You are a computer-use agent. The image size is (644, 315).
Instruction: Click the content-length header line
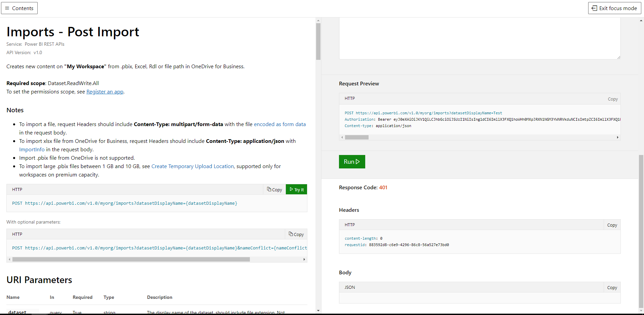click(x=364, y=238)
